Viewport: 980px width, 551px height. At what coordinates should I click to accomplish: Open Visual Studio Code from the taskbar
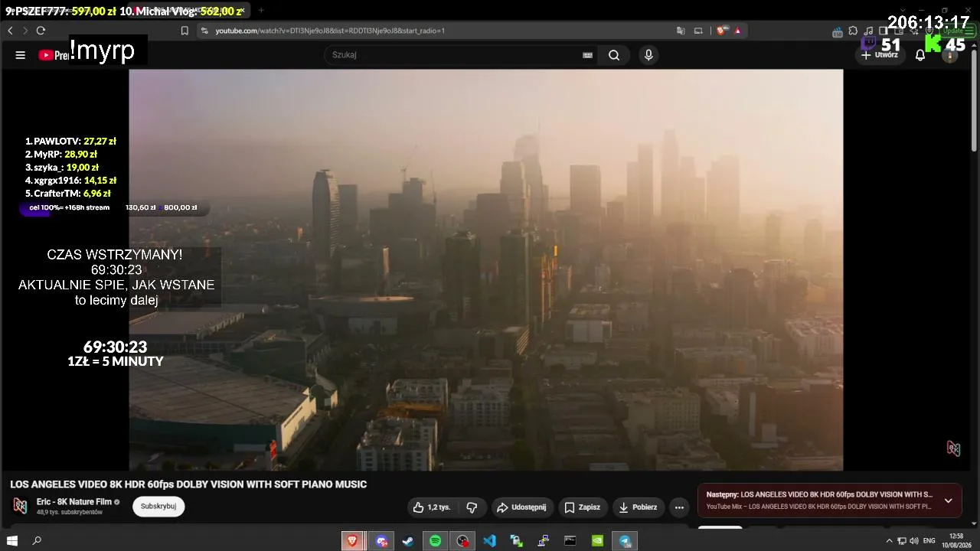(x=489, y=541)
